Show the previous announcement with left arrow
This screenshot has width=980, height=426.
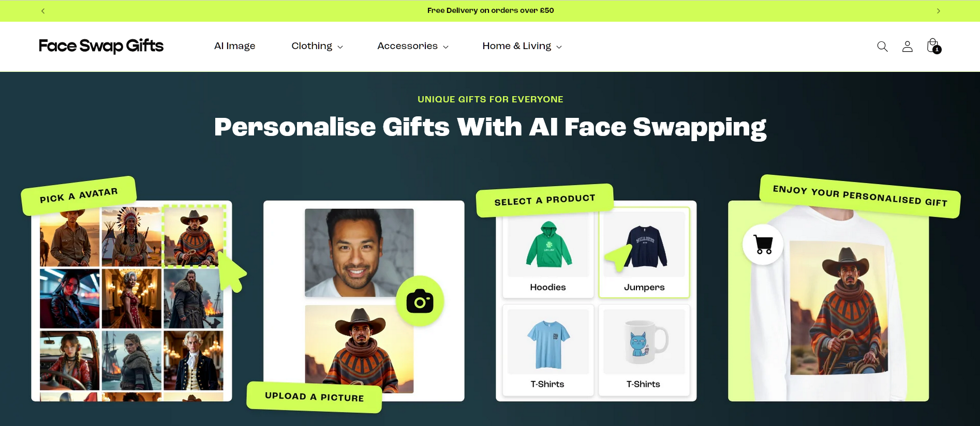[43, 11]
